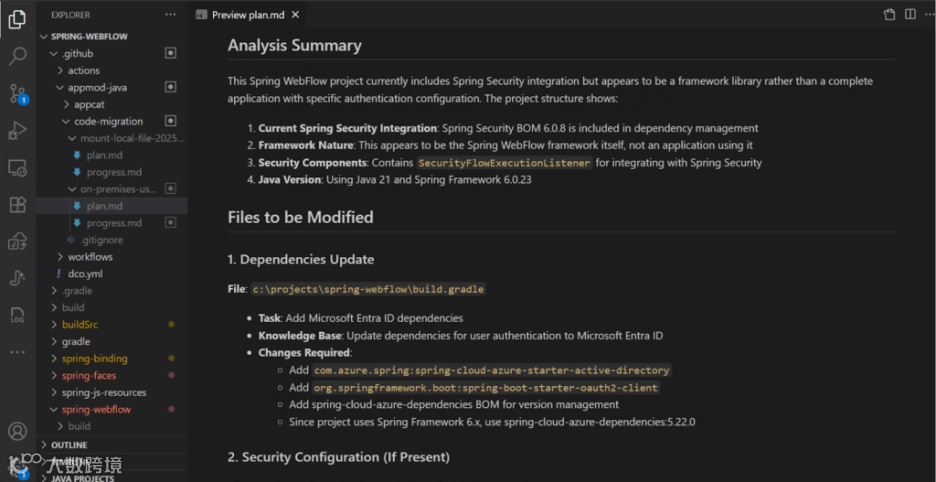The width and height of the screenshot is (936, 482).
Task: Open the Explorer view in activity bar
Action: point(17,19)
